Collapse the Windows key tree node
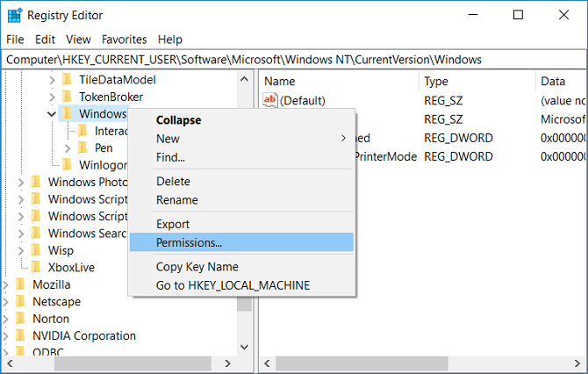 (53, 114)
